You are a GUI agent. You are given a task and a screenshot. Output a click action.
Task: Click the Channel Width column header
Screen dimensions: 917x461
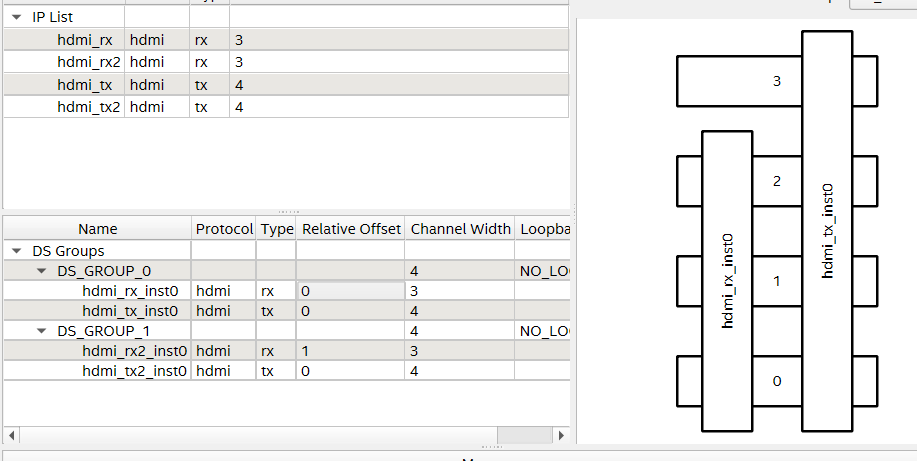(460, 229)
